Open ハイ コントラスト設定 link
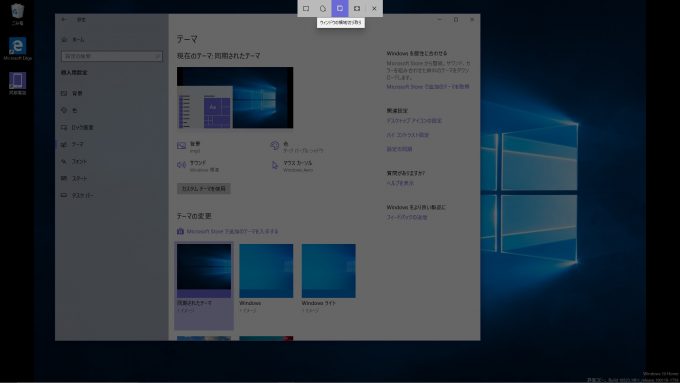Image resolution: width=680 pixels, height=383 pixels. (x=408, y=135)
